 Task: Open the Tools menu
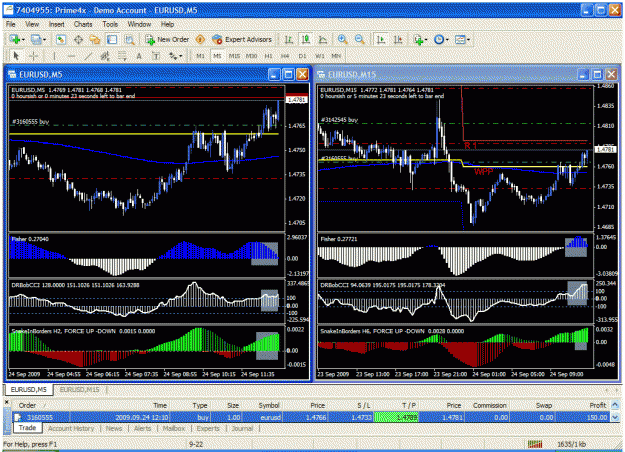click(110, 24)
